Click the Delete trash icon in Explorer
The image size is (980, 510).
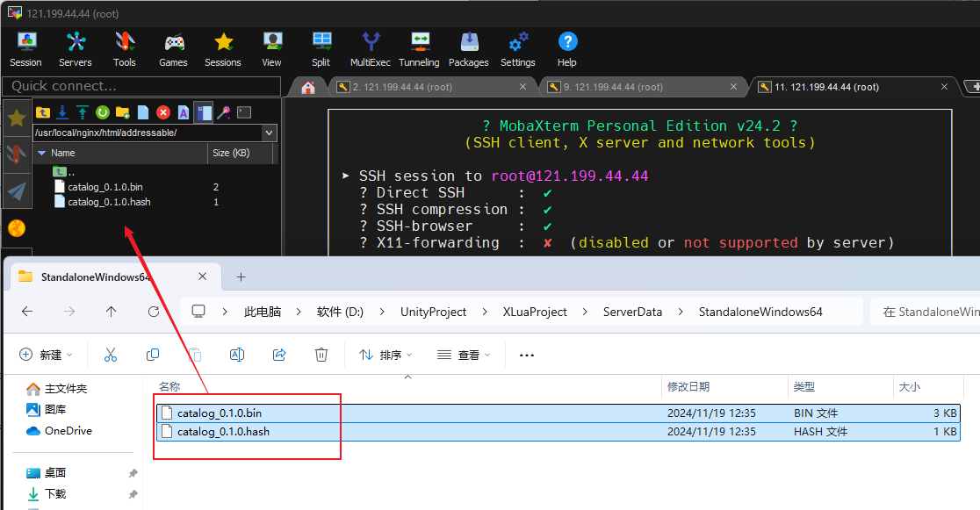[x=321, y=355]
